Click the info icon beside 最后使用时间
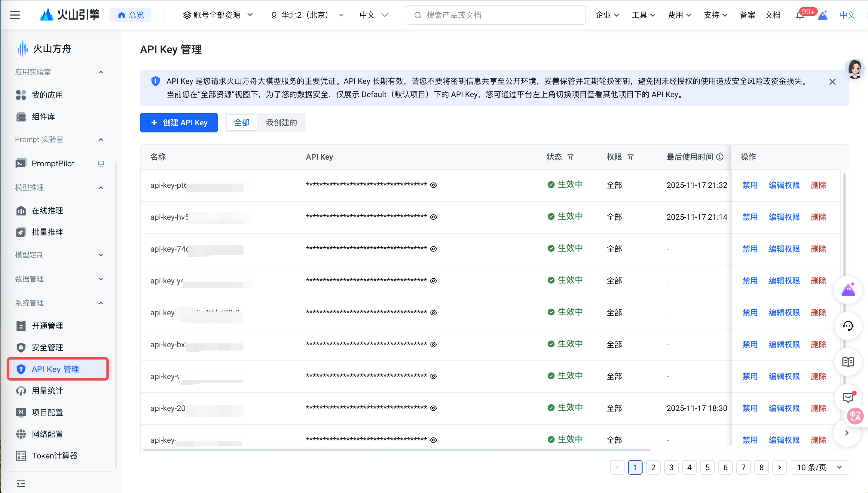Image resolution: width=868 pixels, height=493 pixels. (720, 157)
